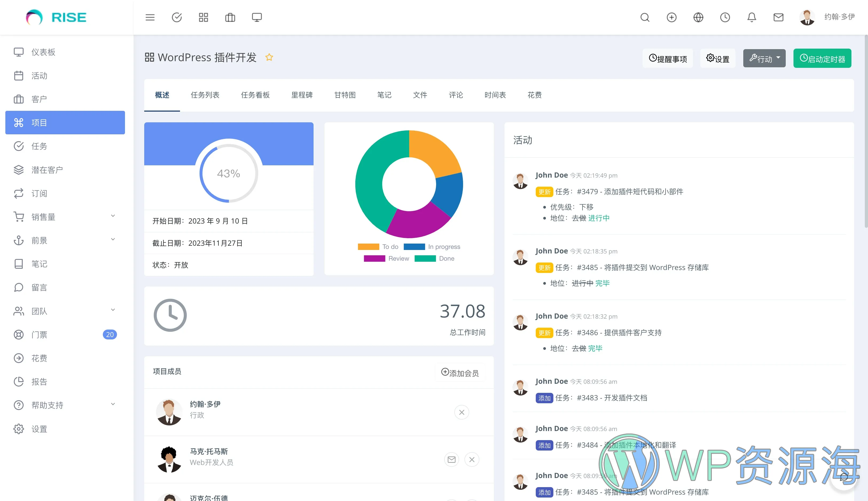
Task: Open the 马克·托马斯 member profile name
Action: point(209,451)
